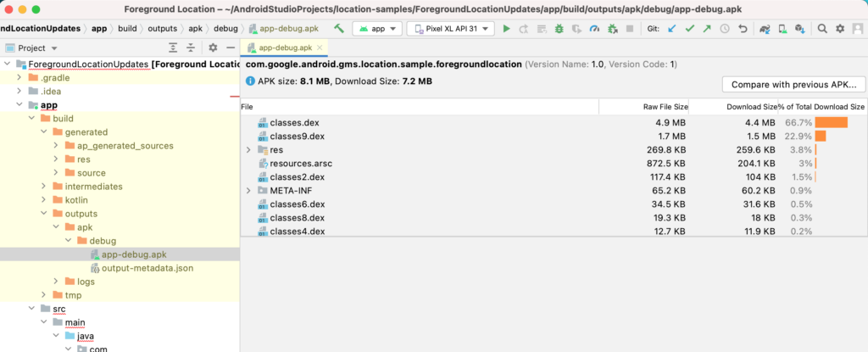
Task: Open the Device Manager icon
Action: coord(782,29)
